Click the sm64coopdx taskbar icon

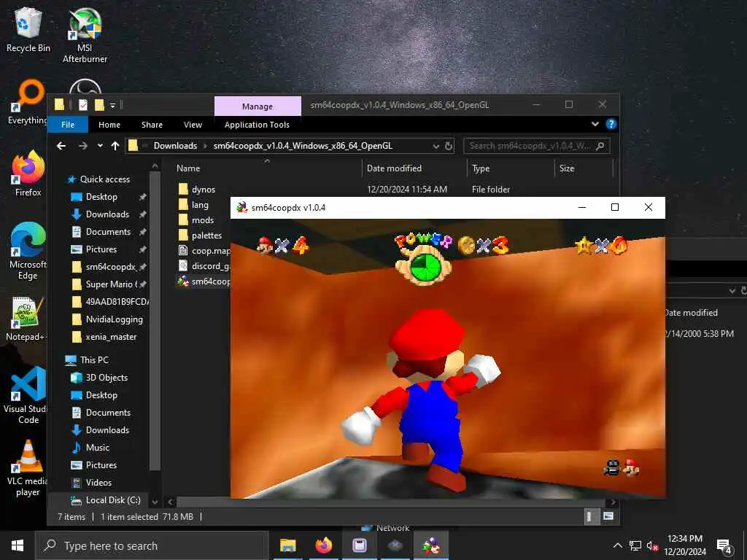(x=430, y=545)
